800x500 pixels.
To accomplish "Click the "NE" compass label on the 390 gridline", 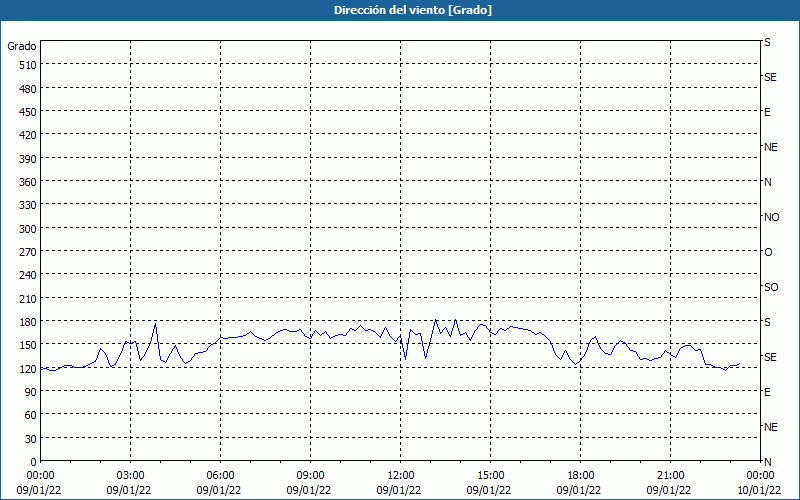I will [x=770, y=147].
